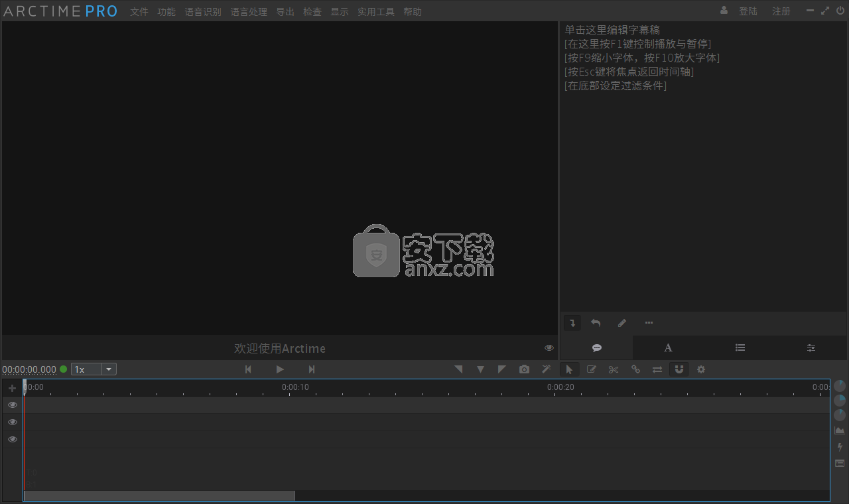Jump to next with skip-forward button
The height and width of the screenshot is (504, 849).
[x=312, y=369]
